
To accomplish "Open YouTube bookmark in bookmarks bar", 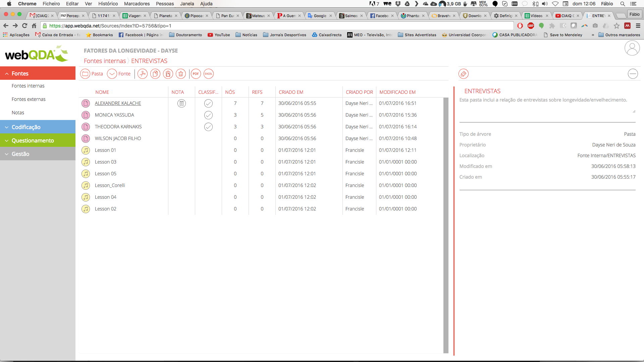I will [x=219, y=35].
